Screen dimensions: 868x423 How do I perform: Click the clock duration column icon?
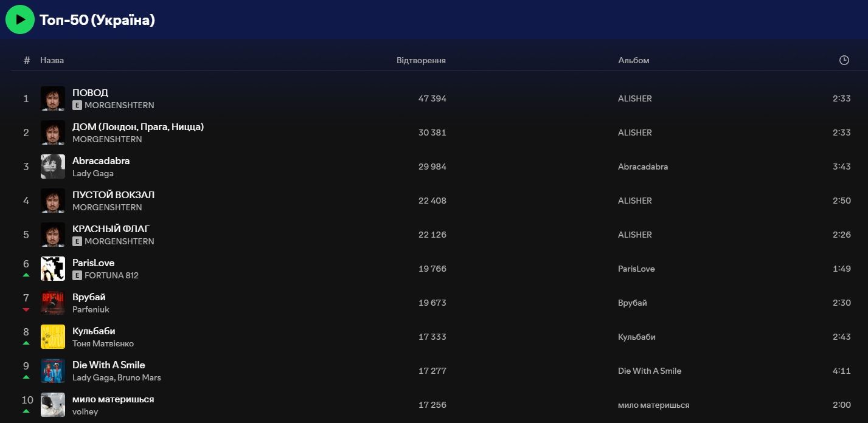pyautogui.click(x=844, y=60)
